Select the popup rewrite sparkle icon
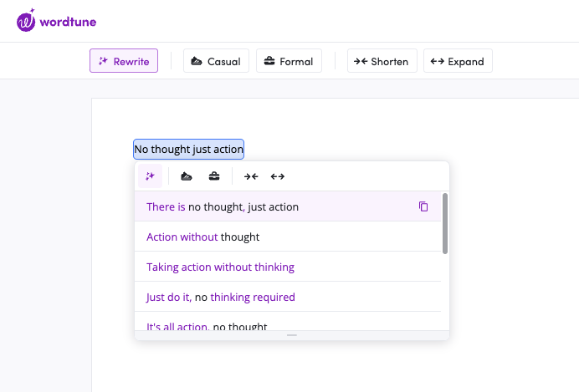This screenshot has width=579, height=392. point(150,176)
